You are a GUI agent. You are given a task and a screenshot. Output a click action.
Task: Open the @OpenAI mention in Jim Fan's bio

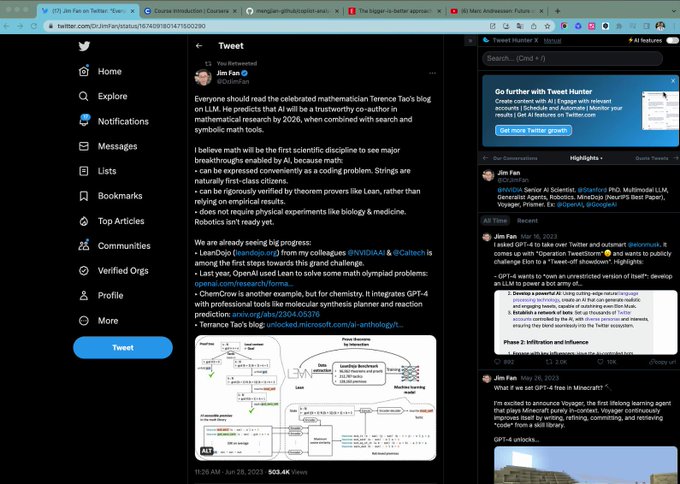coord(570,204)
